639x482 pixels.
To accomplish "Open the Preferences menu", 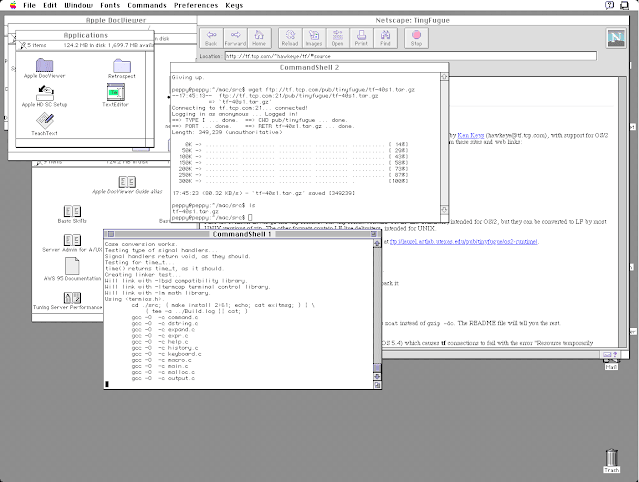I will tap(196, 5).
